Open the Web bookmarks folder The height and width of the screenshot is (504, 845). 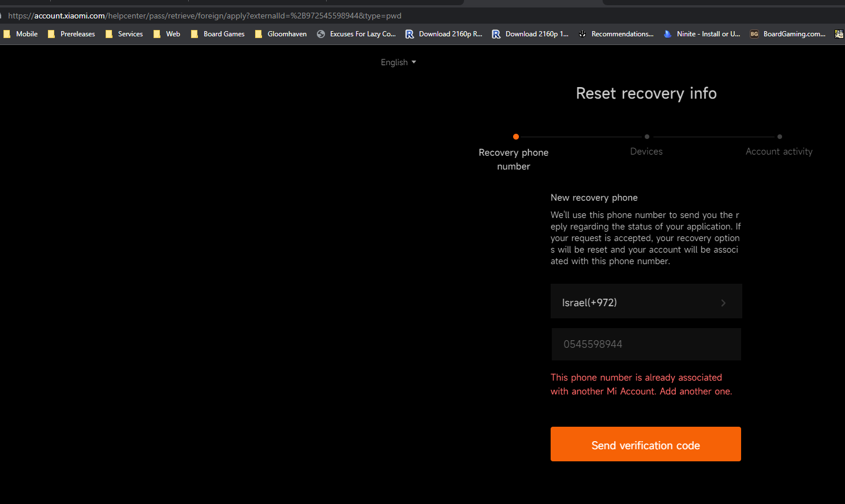[167, 34]
